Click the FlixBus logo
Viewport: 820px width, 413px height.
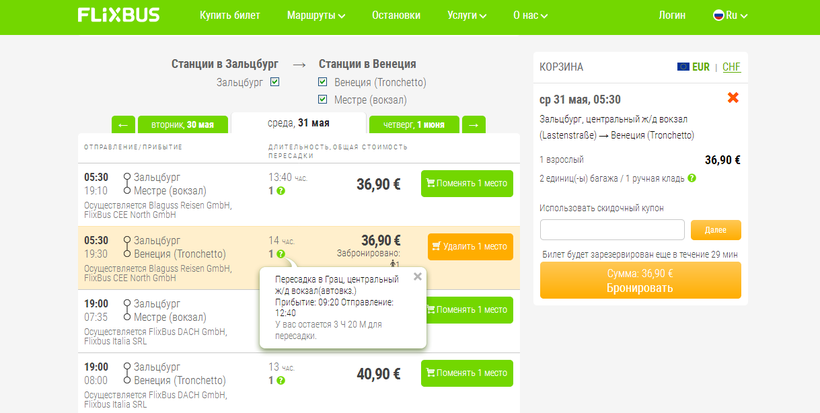click(x=118, y=16)
